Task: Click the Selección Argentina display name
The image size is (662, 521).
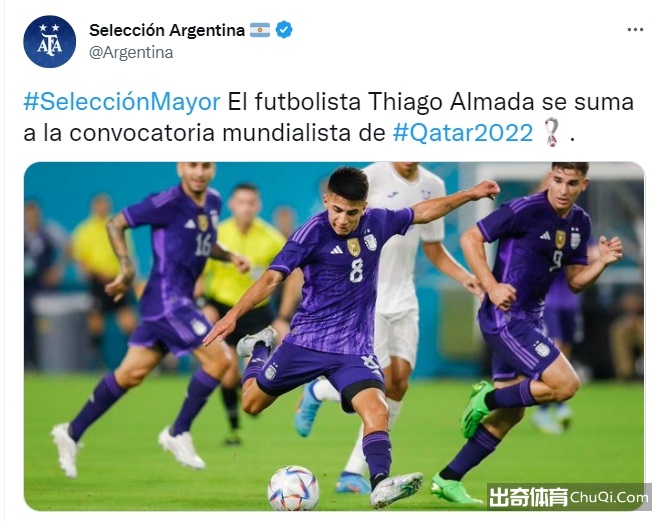Action: click(167, 30)
